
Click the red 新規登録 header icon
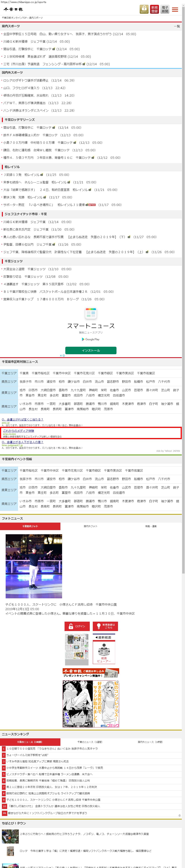(154, 9)
